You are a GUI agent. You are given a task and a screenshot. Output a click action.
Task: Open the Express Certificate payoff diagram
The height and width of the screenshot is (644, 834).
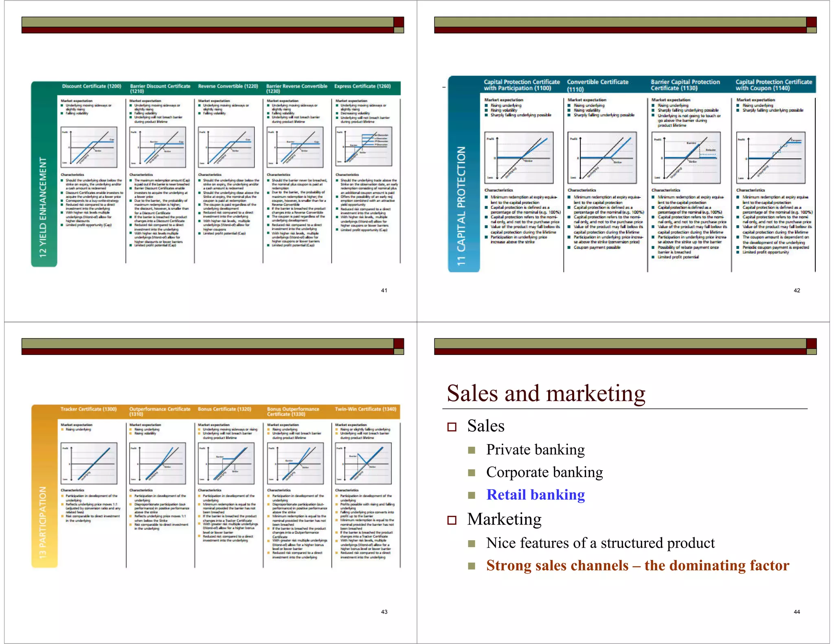pyautogui.click(x=364, y=147)
